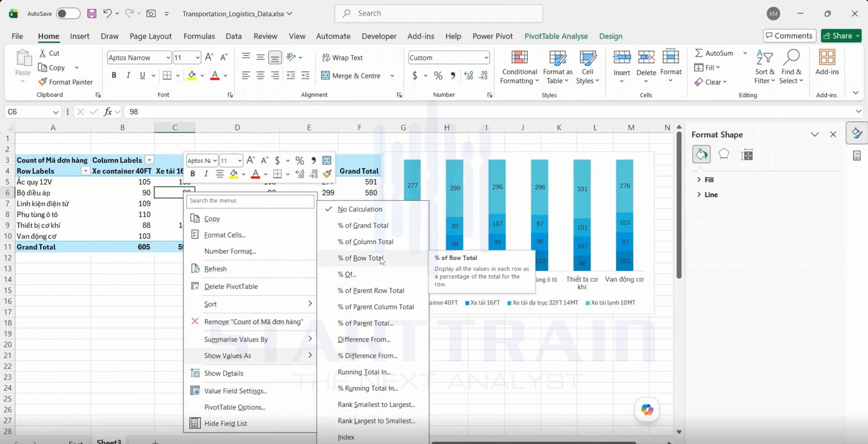The height and width of the screenshot is (444, 868).
Task: Switch to the Insert ribbon tab
Action: pyautogui.click(x=80, y=36)
